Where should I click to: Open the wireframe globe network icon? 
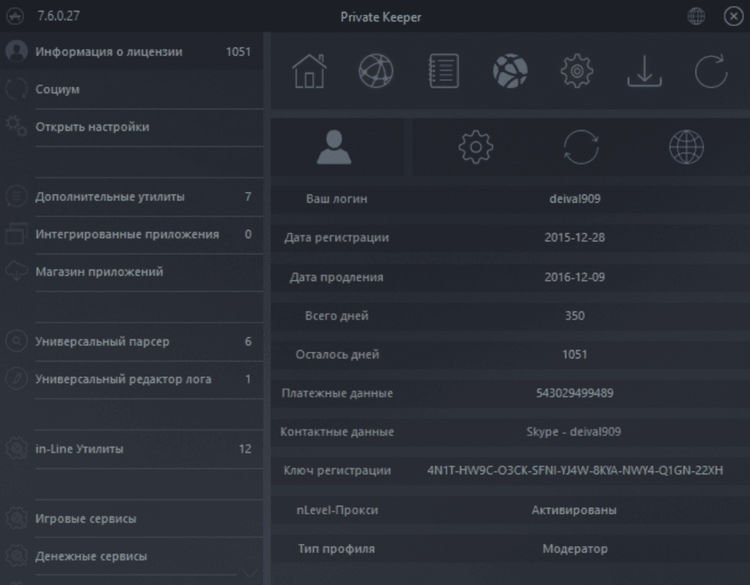click(376, 71)
